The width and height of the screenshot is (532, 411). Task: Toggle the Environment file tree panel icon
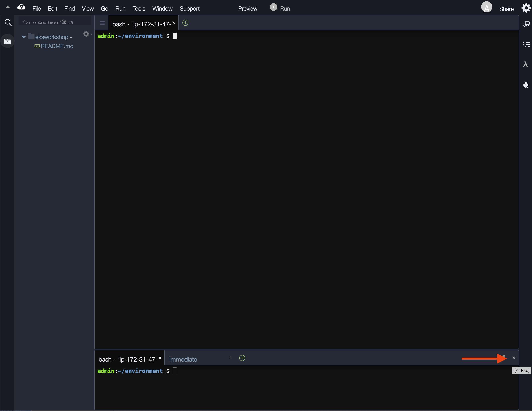(x=8, y=41)
